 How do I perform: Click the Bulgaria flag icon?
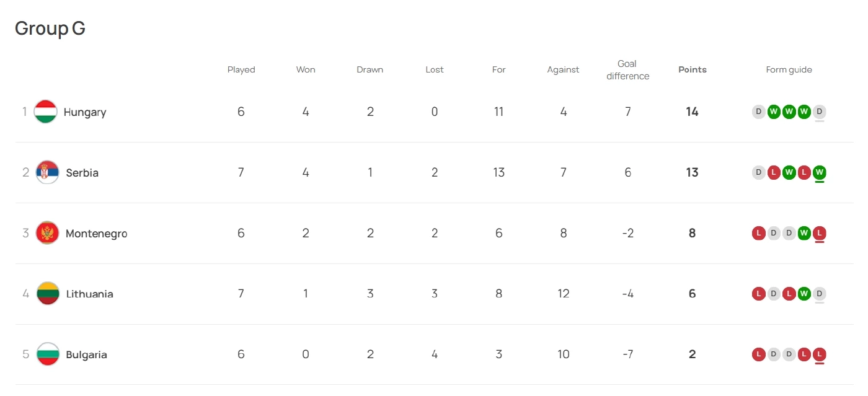click(x=48, y=354)
